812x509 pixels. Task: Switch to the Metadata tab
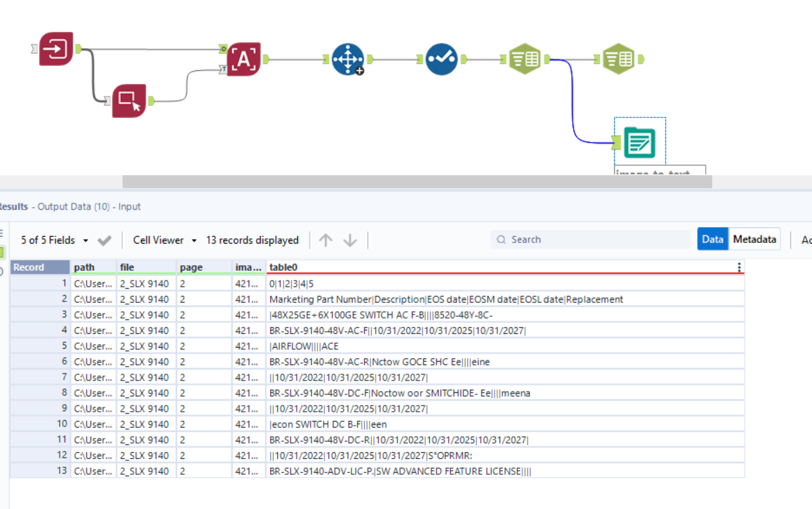coord(754,238)
